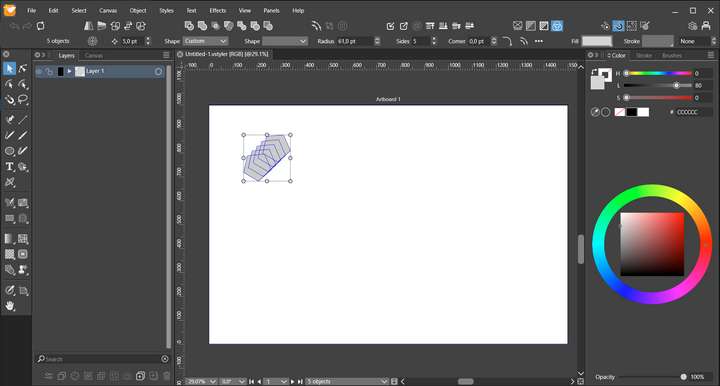
Task: Toggle the highlighted blue view mode button
Action: (557, 26)
